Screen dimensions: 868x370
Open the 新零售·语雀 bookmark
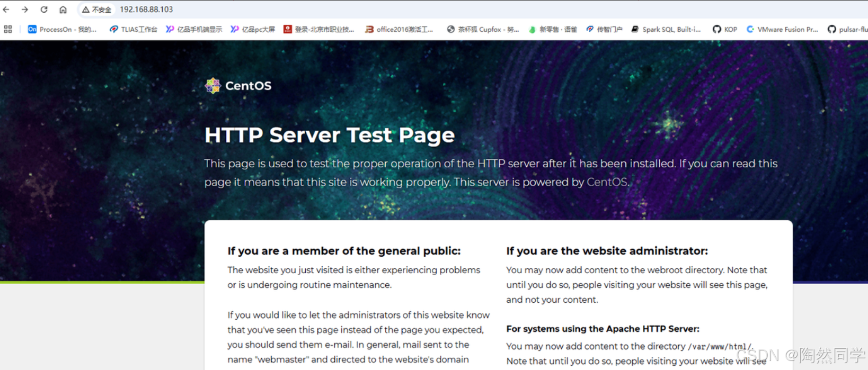pos(553,29)
